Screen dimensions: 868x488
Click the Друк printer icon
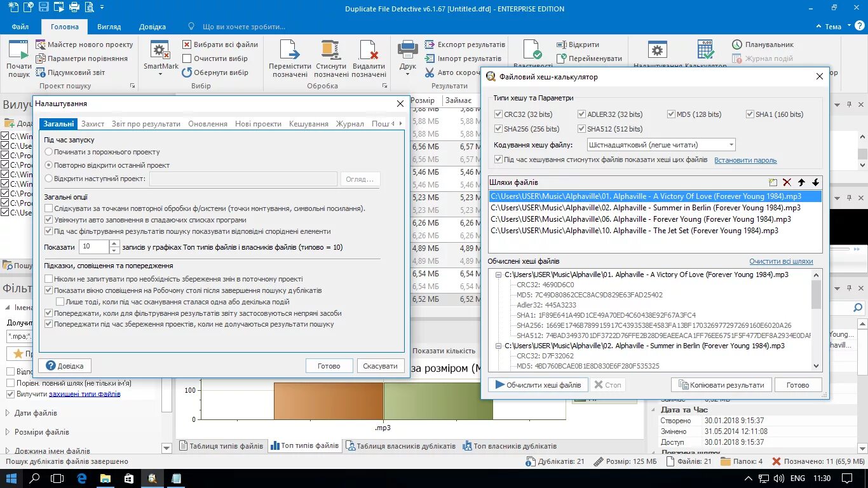coord(407,50)
